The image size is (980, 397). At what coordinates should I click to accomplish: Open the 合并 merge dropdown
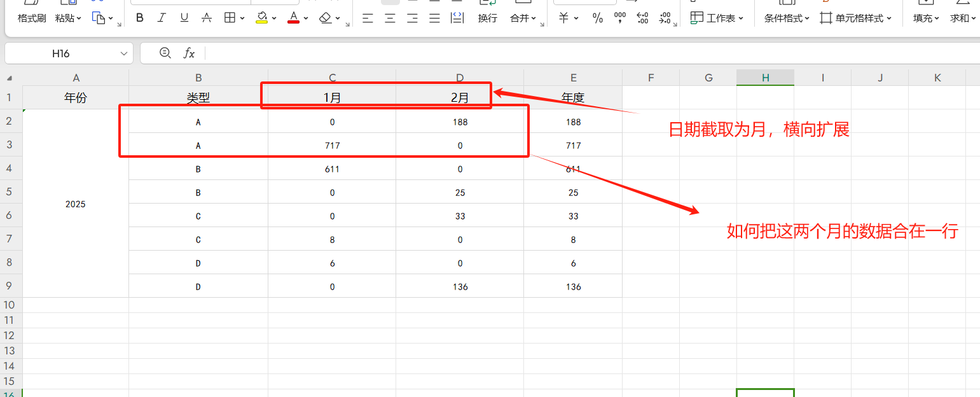[x=523, y=18]
